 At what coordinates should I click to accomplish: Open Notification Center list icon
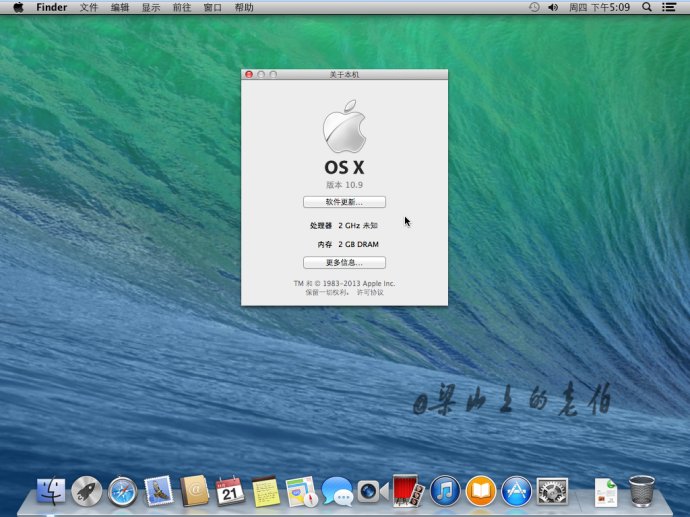click(x=669, y=7)
